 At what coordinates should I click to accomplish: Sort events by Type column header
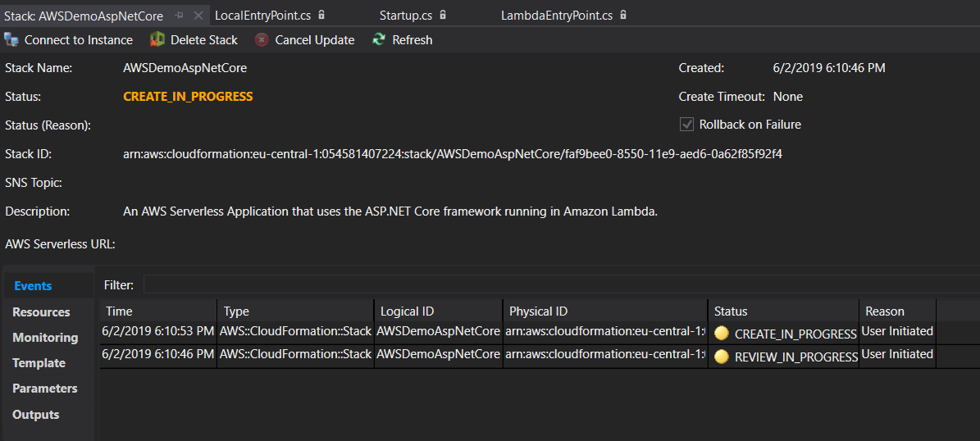[295, 311]
